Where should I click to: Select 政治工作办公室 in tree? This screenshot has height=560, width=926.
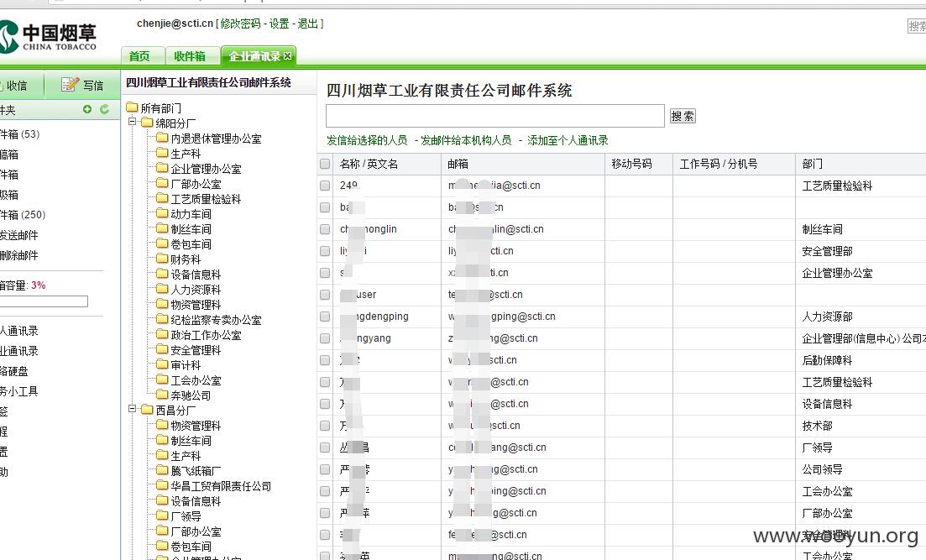(207, 335)
